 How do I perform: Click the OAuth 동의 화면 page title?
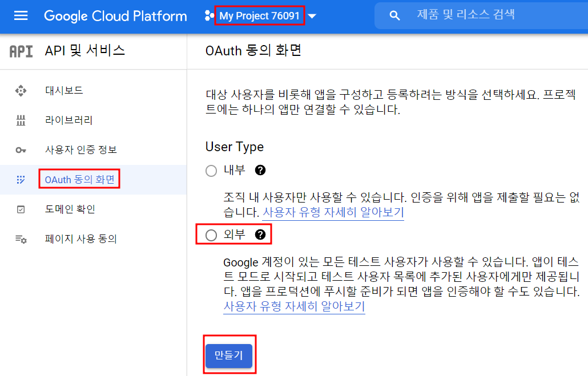[x=253, y=51]
